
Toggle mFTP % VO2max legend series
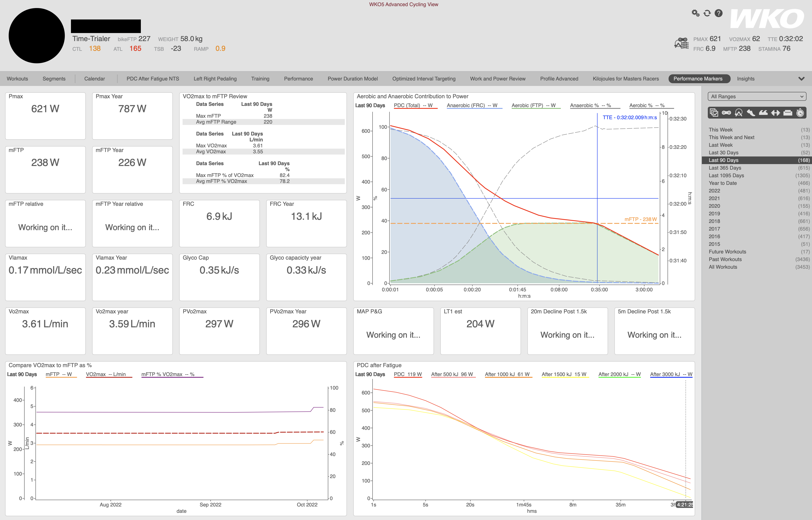pyautogui.click(x=172, y=374)
